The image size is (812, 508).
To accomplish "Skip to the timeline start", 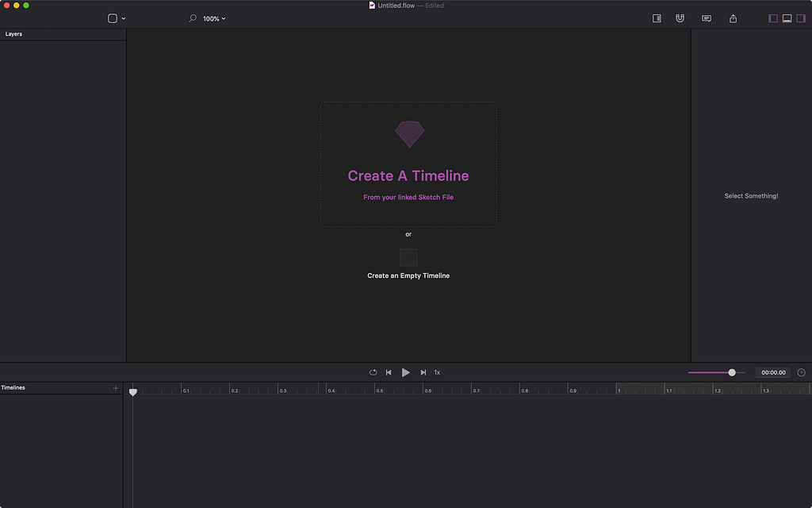I will click(389, 372).
